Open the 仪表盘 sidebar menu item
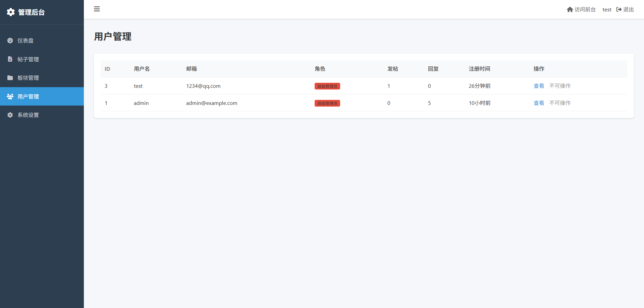644x308 pixels. 25,41
